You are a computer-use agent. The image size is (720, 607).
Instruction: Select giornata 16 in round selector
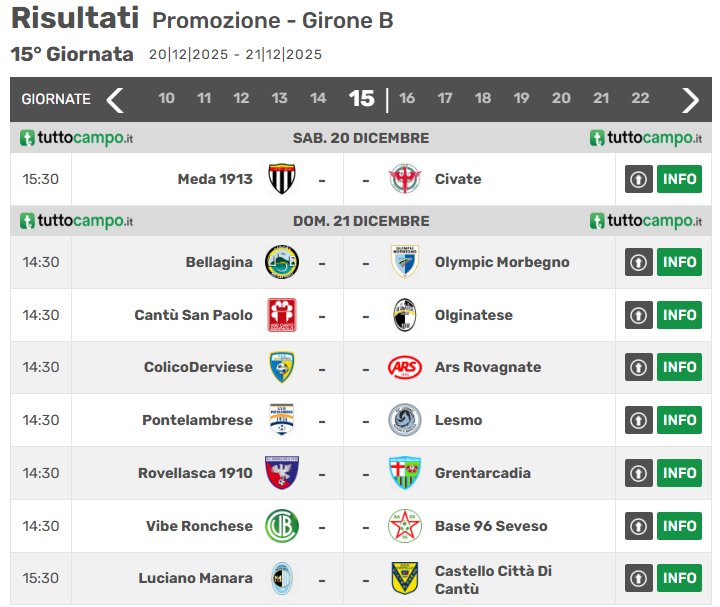pyautogui.click(x=407, y=98)
